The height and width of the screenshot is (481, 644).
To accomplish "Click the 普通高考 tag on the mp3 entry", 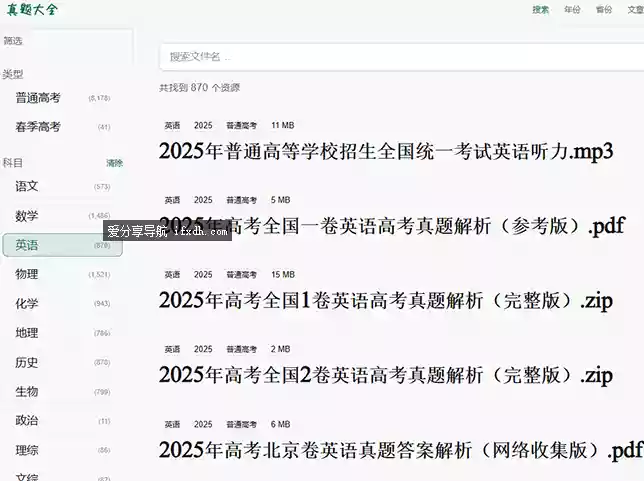I will point(242,125).
